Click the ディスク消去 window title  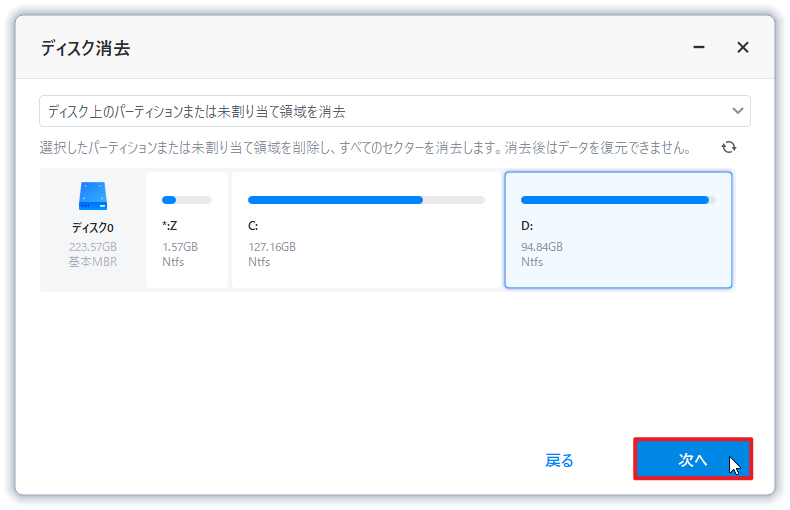[85, 48]
